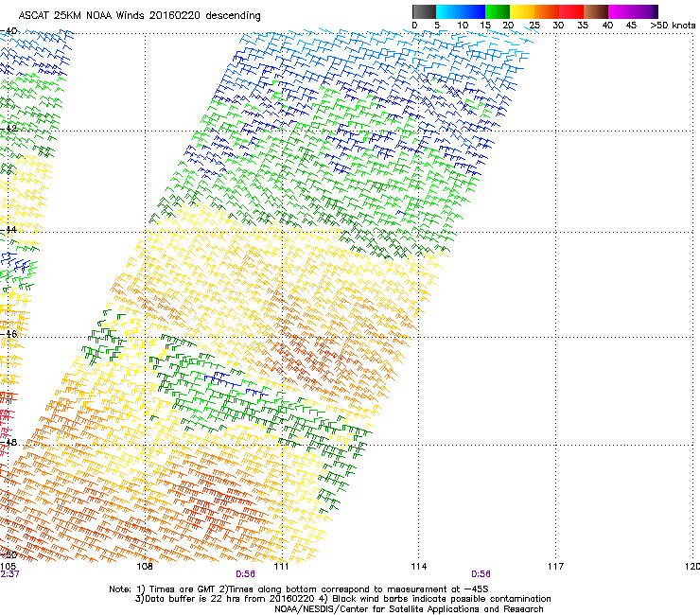The width and height of the screenshot is (700, 615).
Task: Click the cyan 5-10 knots legend segment
Action: click(x=448, y=11)
